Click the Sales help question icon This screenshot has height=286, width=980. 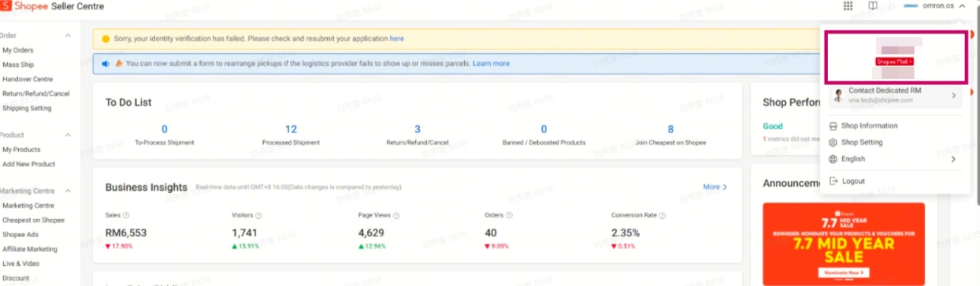[126, 215]
